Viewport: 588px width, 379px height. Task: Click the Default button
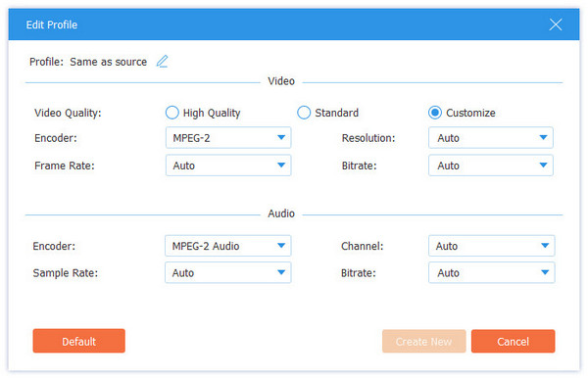pyautogui.click(x=79, y=341)
